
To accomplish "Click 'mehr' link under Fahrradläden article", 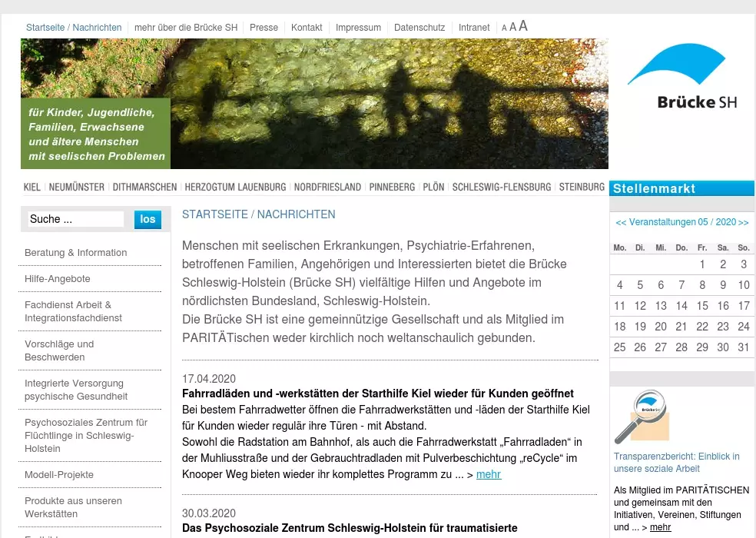I will 488,474.
